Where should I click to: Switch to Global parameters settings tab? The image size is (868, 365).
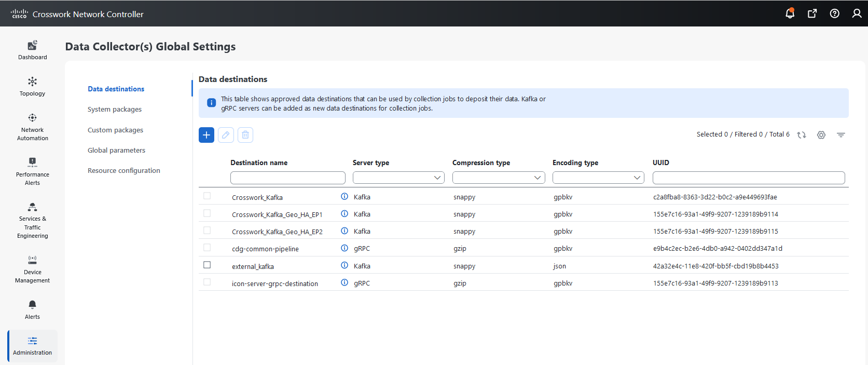click(x=116, y=151)
